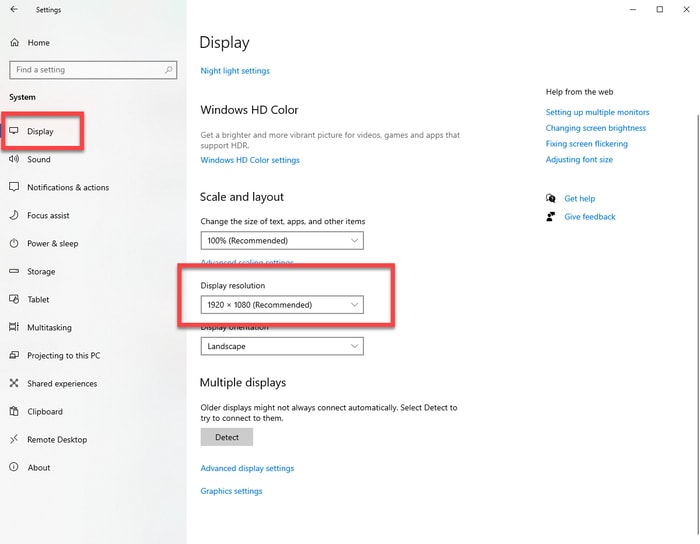Open Windows HD Color settings link
This screenshot has height=544, width=700.
pos(250,160)
